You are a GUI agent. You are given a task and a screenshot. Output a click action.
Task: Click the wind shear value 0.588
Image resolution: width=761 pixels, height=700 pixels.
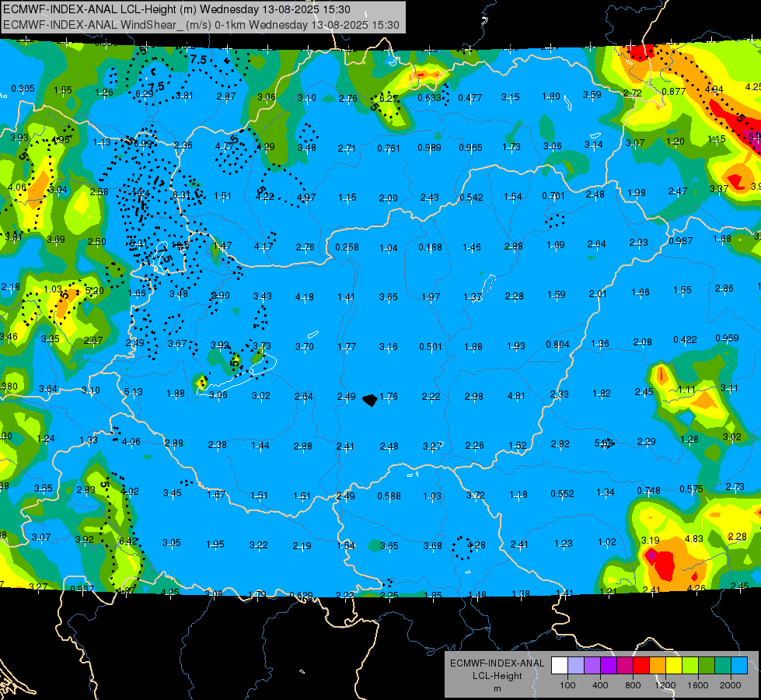(x=389, y=496)
